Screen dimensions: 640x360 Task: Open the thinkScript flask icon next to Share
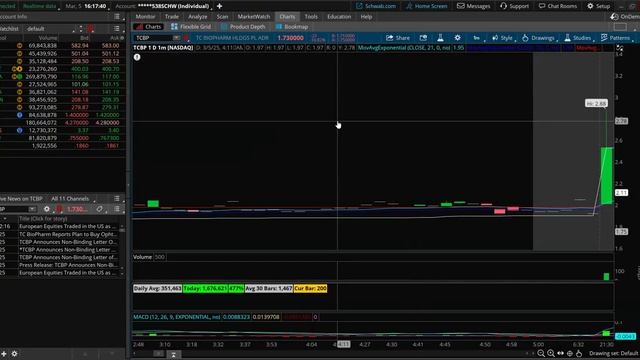[440, 38]
